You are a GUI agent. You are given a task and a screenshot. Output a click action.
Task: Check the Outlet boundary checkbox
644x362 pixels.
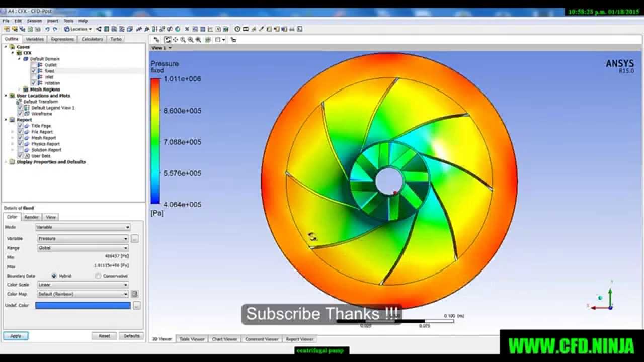[34, 65]
